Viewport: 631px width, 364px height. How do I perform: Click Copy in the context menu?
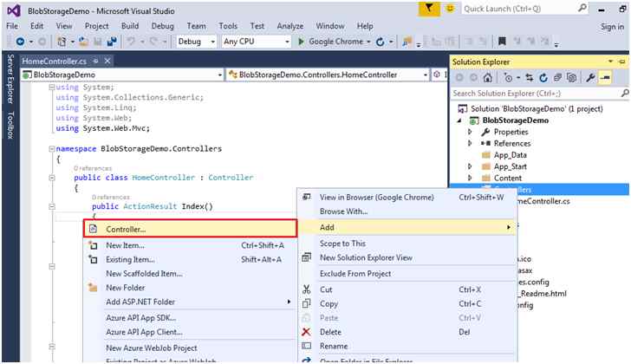point(407,303)
